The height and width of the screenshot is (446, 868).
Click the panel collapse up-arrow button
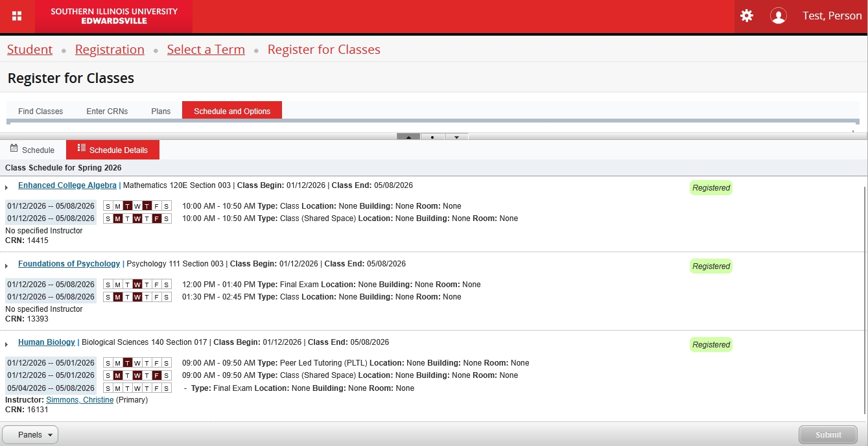click(408, 137)
